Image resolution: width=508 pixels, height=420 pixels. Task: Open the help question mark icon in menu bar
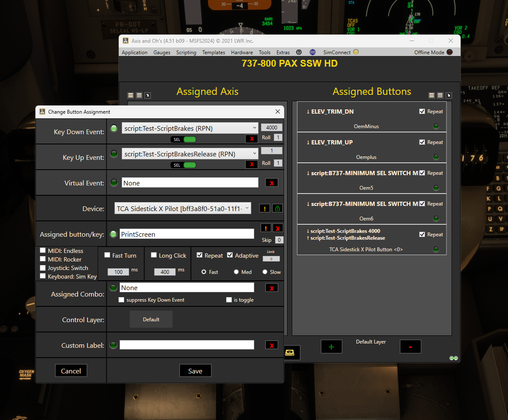coord(299,52)
